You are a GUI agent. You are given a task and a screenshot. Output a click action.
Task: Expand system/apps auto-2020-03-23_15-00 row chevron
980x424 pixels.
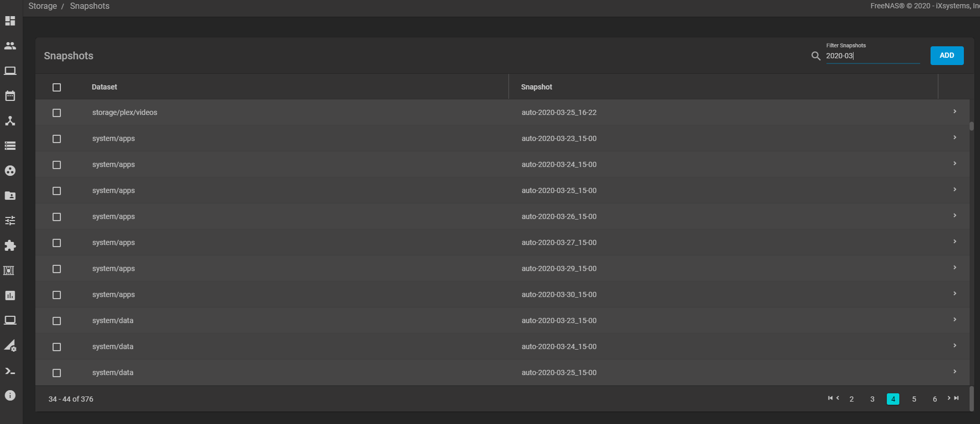pyautogui.click(x=954, y=137)
